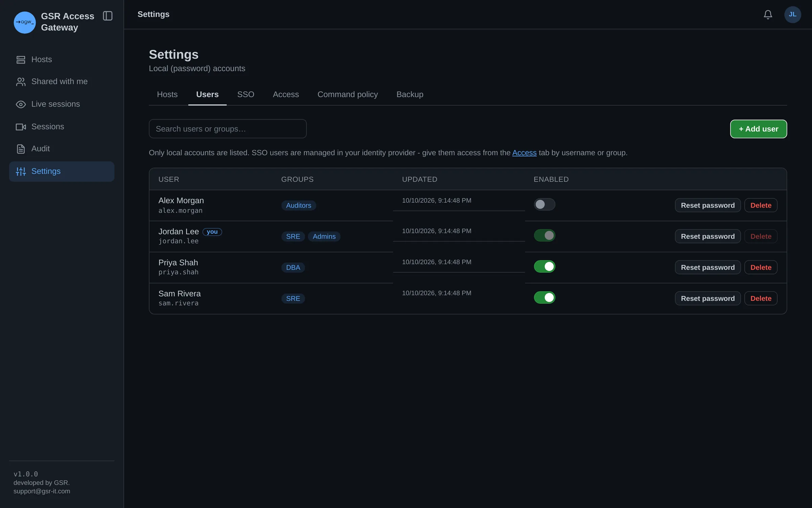The image size is (812, 508).
Task: Delete the Priya Shah account
Action: click(761, 268)
